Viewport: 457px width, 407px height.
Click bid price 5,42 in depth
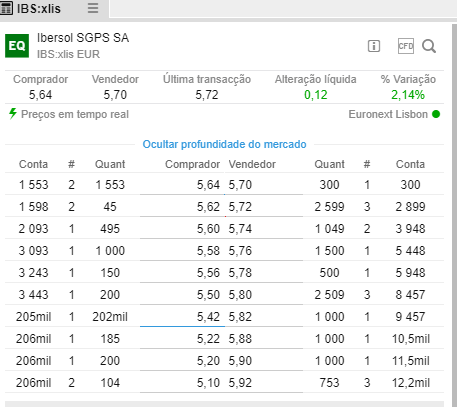click(208, 317)
